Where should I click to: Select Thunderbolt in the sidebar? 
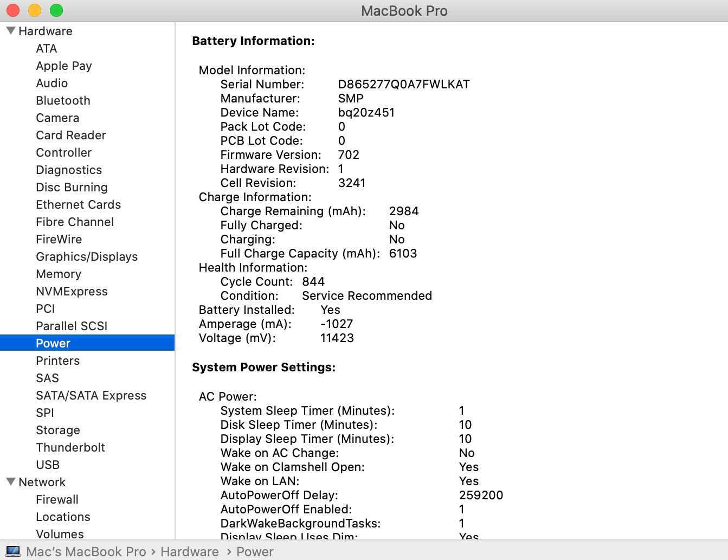pyautogui.click(x=70, y=447)
